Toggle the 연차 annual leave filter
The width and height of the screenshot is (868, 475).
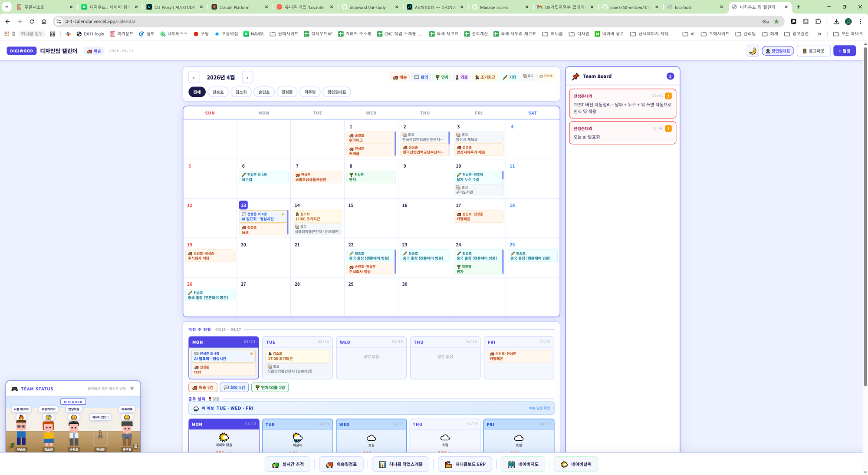pyautogui.click(x=442, y=77)
